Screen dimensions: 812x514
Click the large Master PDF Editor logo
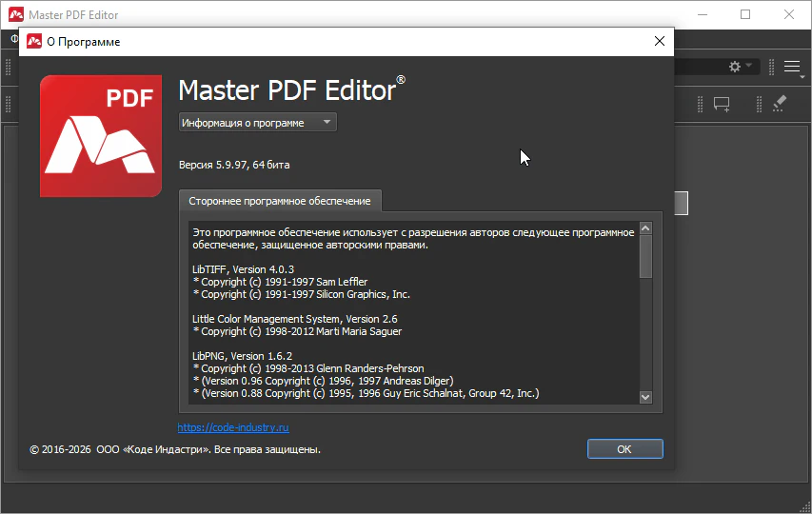click(x=100, y=136)
